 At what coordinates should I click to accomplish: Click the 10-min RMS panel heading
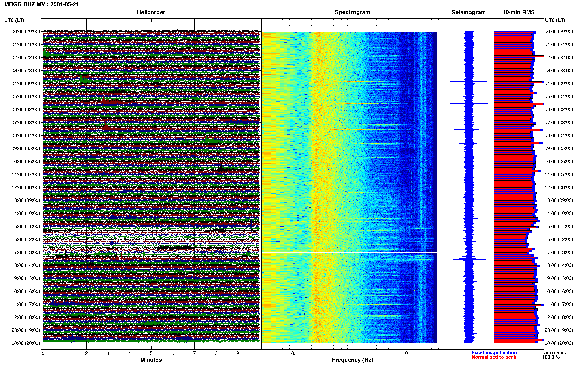tap(518, 12)
